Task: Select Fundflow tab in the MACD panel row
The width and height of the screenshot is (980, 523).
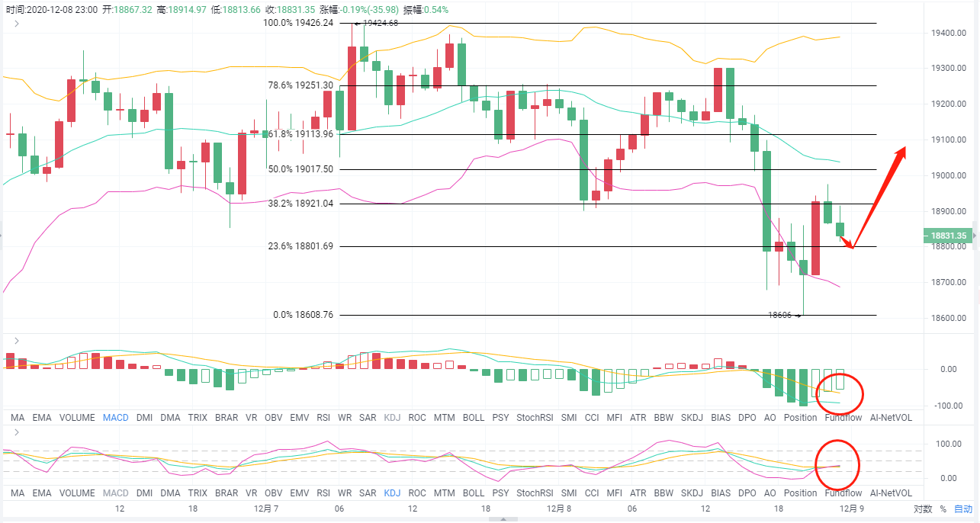Action: tap(843, 418)
